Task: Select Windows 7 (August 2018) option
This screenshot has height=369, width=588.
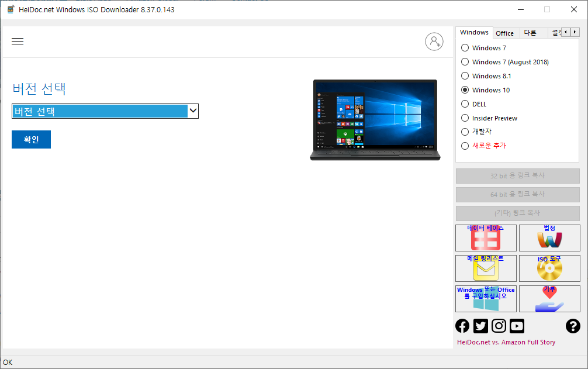Action: click(x=465, y=62)
